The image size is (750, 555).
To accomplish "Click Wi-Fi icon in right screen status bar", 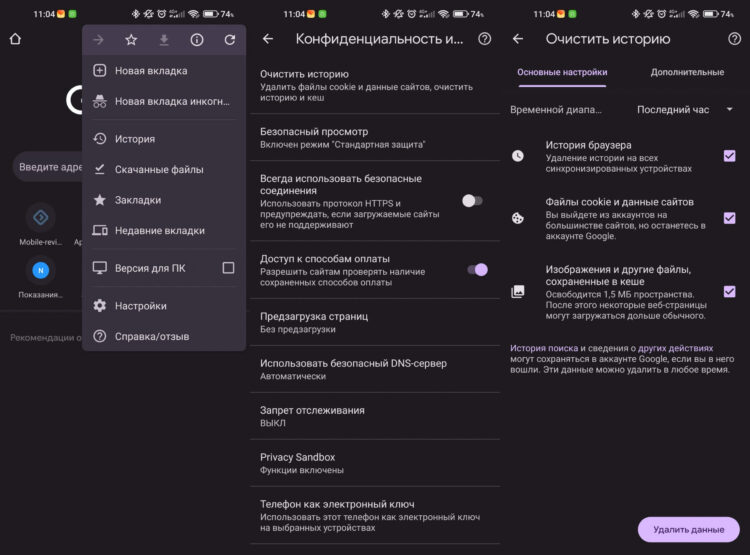I will (694, 14).
